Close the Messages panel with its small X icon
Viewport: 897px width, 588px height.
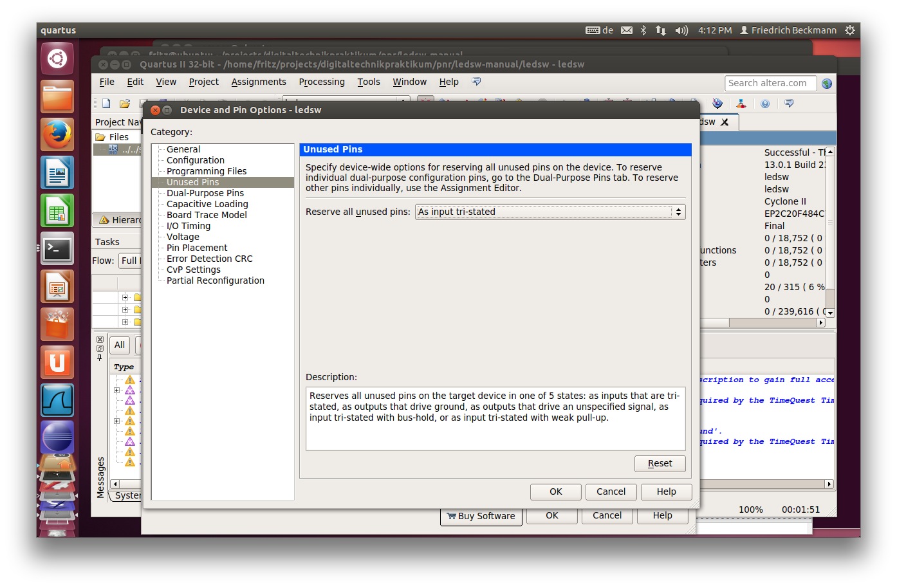coord(100,339)
